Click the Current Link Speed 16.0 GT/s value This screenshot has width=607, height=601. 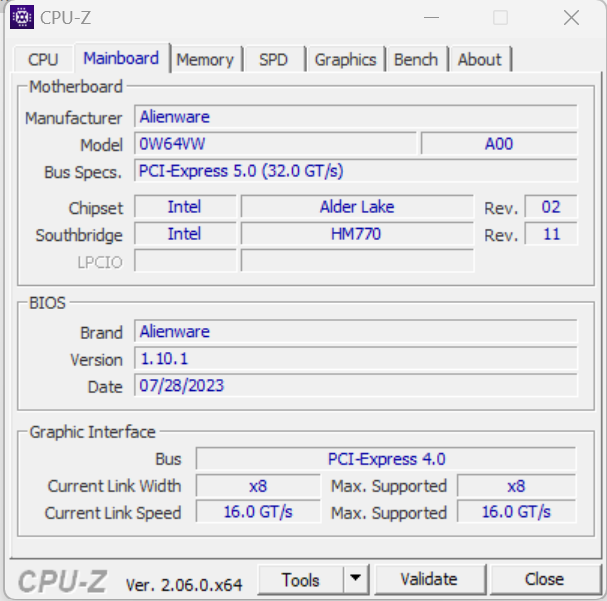coord(258,512)
